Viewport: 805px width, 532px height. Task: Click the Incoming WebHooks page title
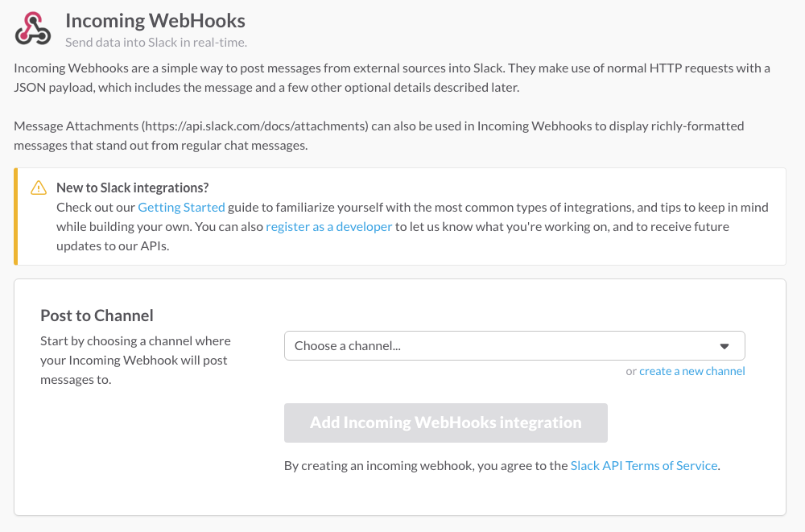(x=155, y=21)
